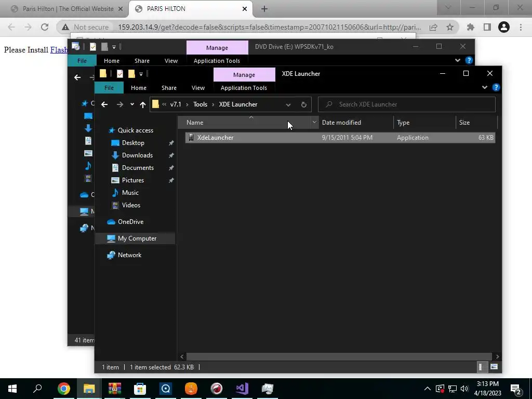Image resolution: width=532 pixels, height=399 pixels.
Task: Open Chrome tab search dropdown
Action: pyautogui.click(x=448, y=7)
